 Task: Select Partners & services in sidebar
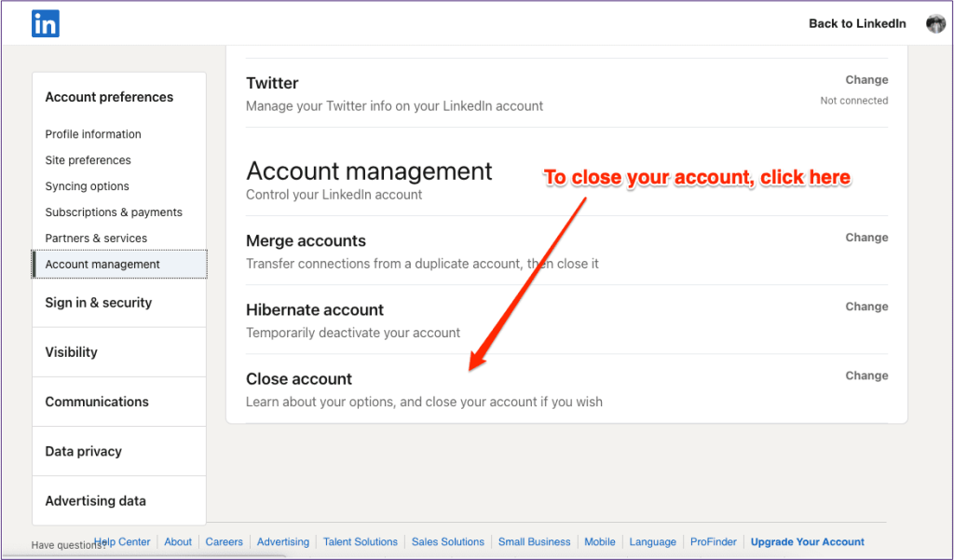(x=96, y=239)
